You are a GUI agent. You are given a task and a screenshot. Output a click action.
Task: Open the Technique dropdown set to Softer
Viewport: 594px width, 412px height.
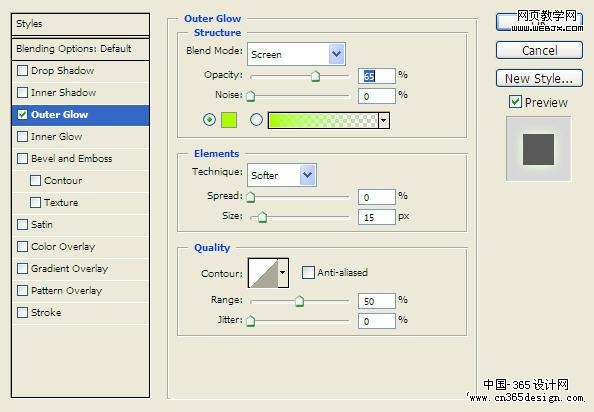coord(282,175)
